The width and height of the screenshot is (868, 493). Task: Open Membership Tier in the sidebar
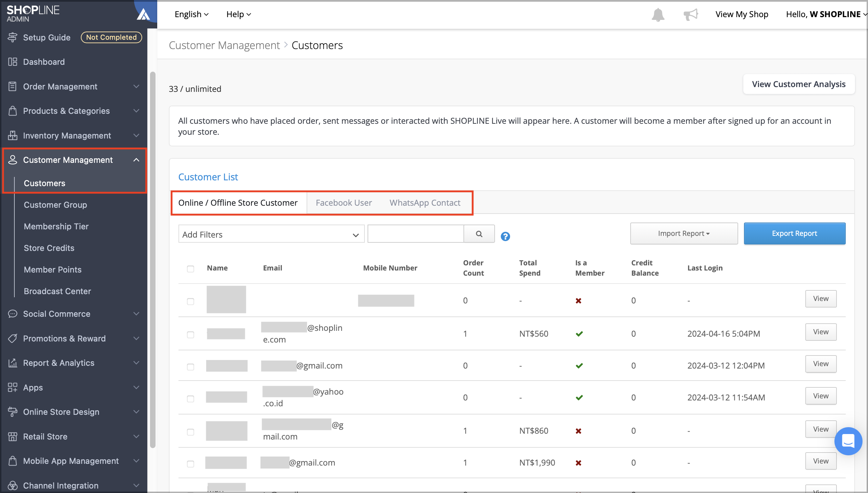(56, 226)
